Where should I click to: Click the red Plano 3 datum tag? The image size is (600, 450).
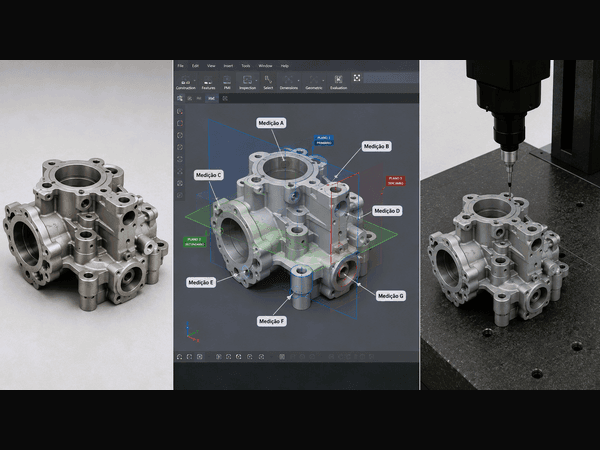tap(395, 181)
